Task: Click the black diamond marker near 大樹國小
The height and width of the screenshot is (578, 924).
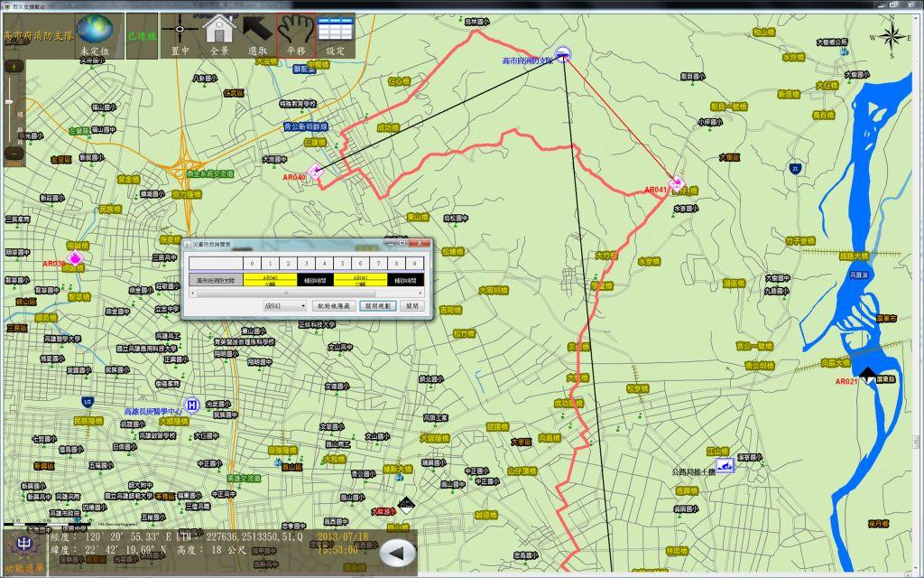Action: click(x=406, y=504)
